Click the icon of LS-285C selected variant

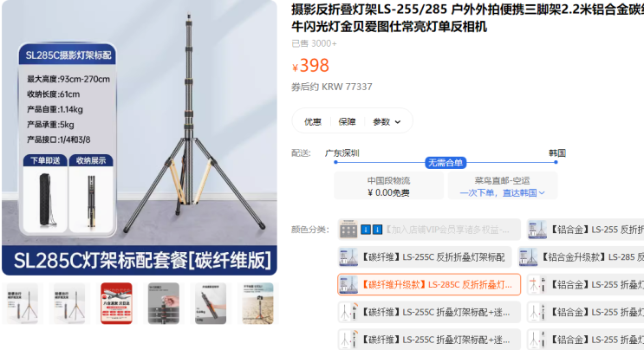[x=348, y=285]
